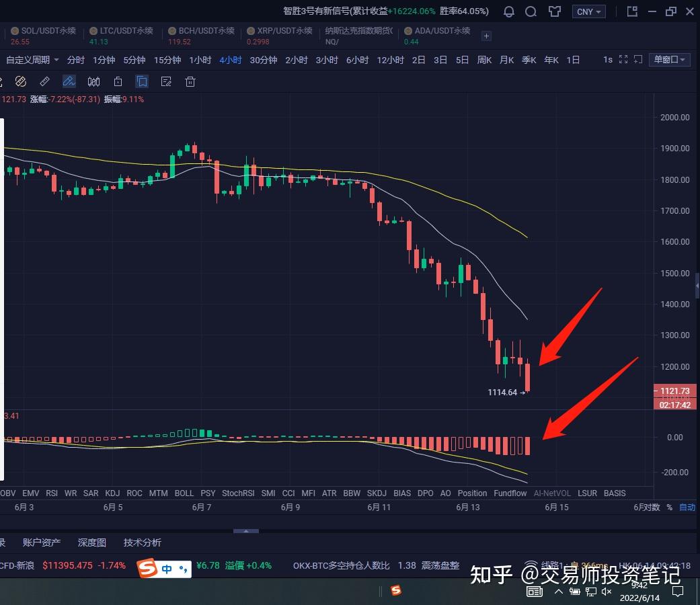The width and height of the screenshot is (700, 605).
Task: Select the BOLL indicator
Action: tap(184, 493)
